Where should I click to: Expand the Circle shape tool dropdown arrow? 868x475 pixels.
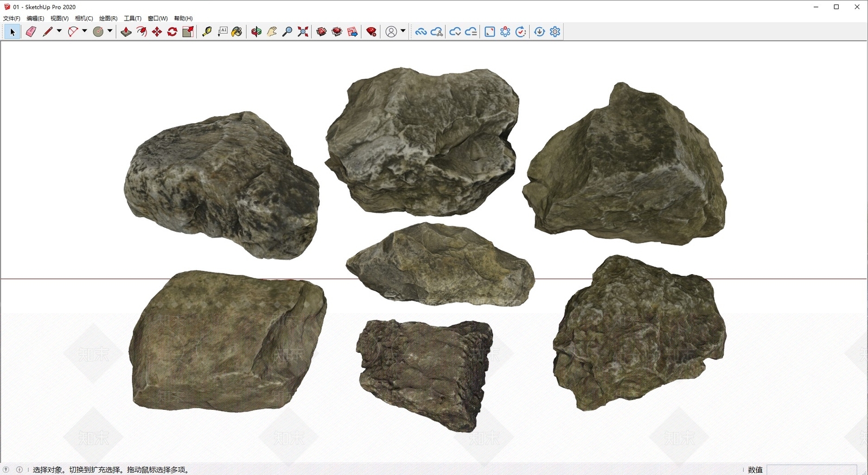click(x=110, y=31)
